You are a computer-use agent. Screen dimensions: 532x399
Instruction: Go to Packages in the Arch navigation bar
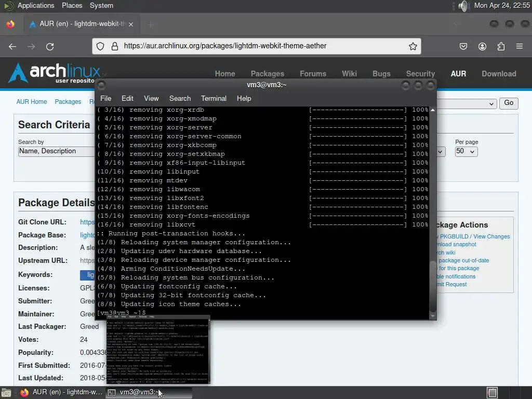tap(268, 74)
